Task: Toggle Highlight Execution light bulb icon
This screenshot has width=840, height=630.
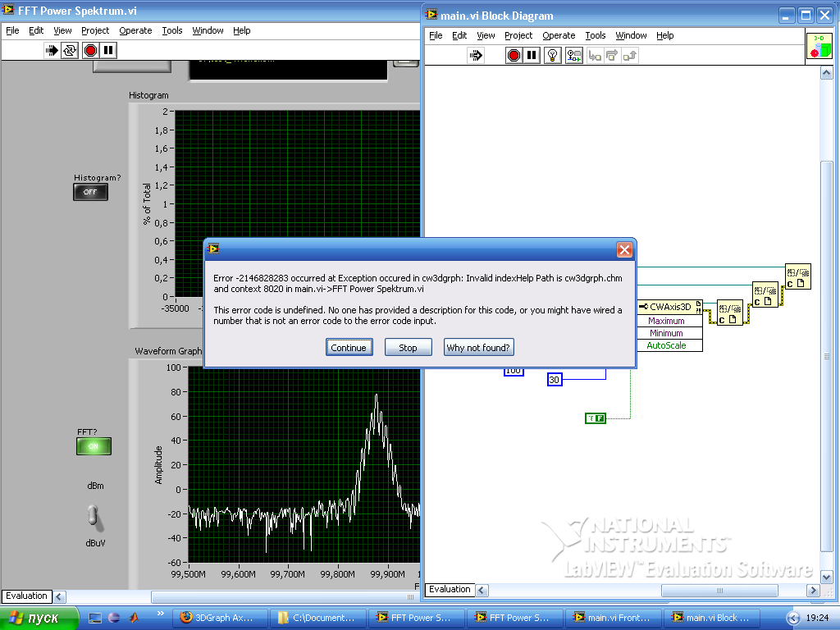Action: pyautogui.click(x=554, y=56)
